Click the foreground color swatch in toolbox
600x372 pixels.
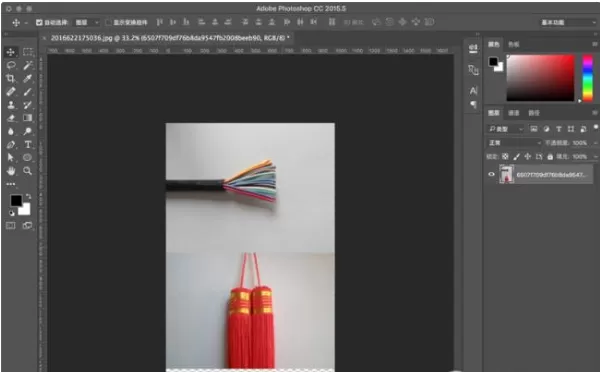tap(16, 200)
